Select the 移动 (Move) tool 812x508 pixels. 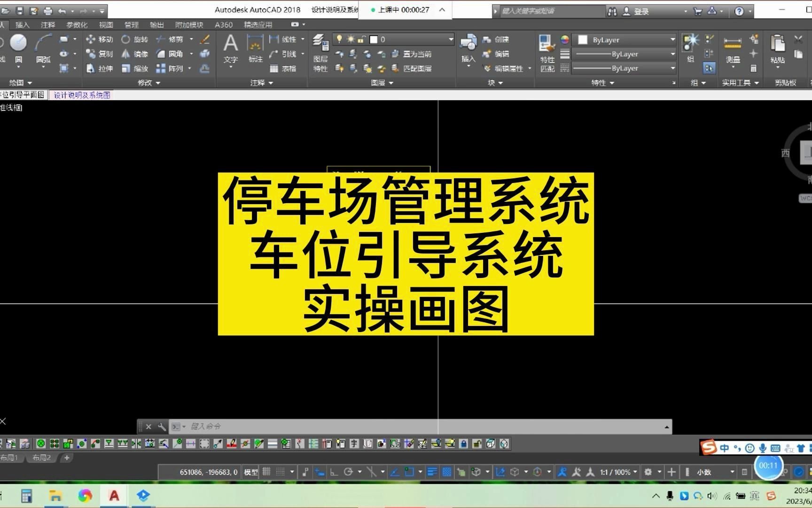coord(99,40)
